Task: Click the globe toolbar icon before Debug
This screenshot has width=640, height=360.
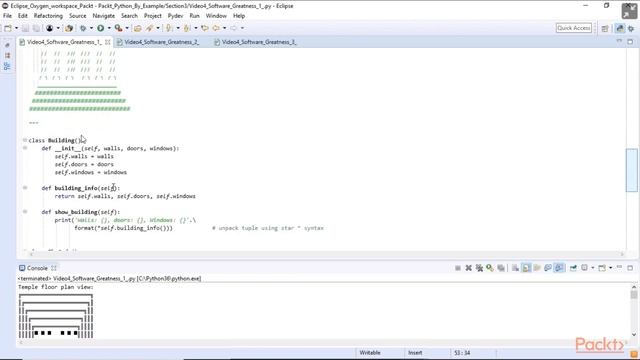Action: [69, 28]
